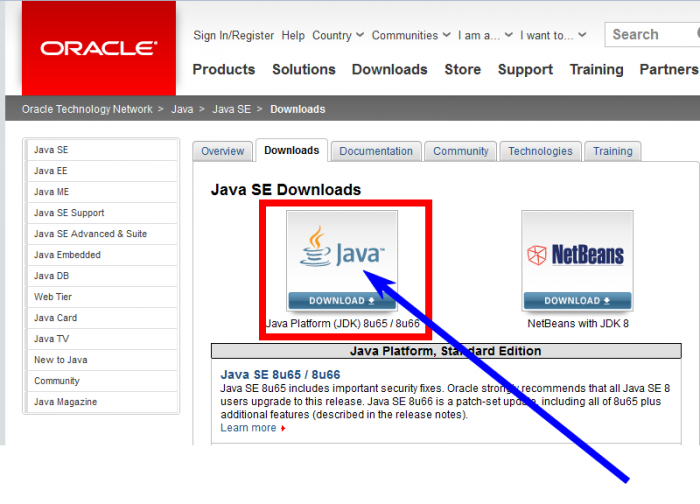Viewport: 700px width, 504px height.
Task: Open the Solutions menu
Action: tap(304, 69)
